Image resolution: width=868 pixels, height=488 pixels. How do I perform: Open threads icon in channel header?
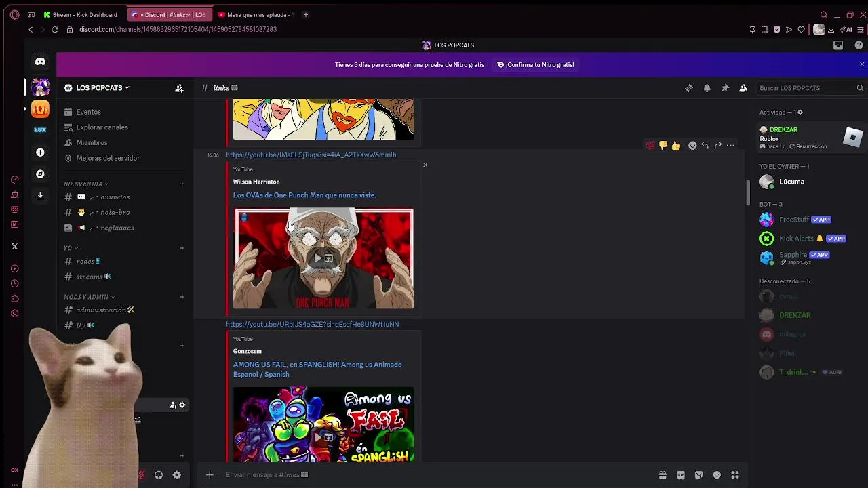tap(689, 88)
